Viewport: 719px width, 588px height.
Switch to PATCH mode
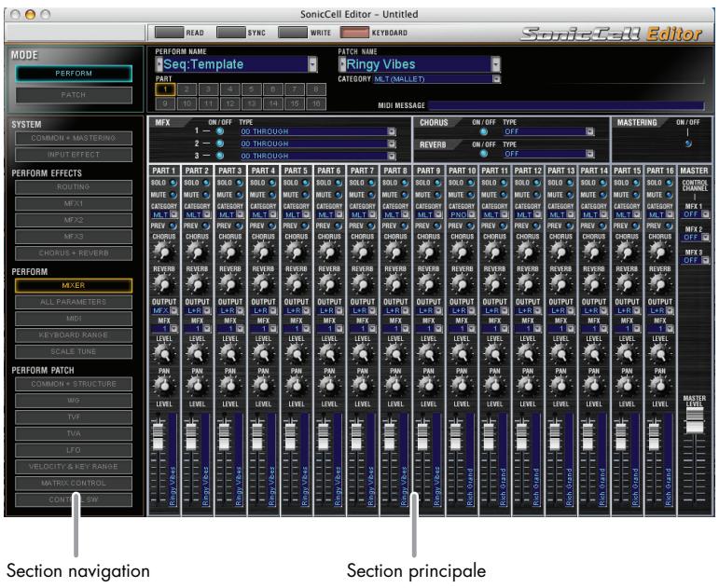pyautogui.click(x=74, y=95)
